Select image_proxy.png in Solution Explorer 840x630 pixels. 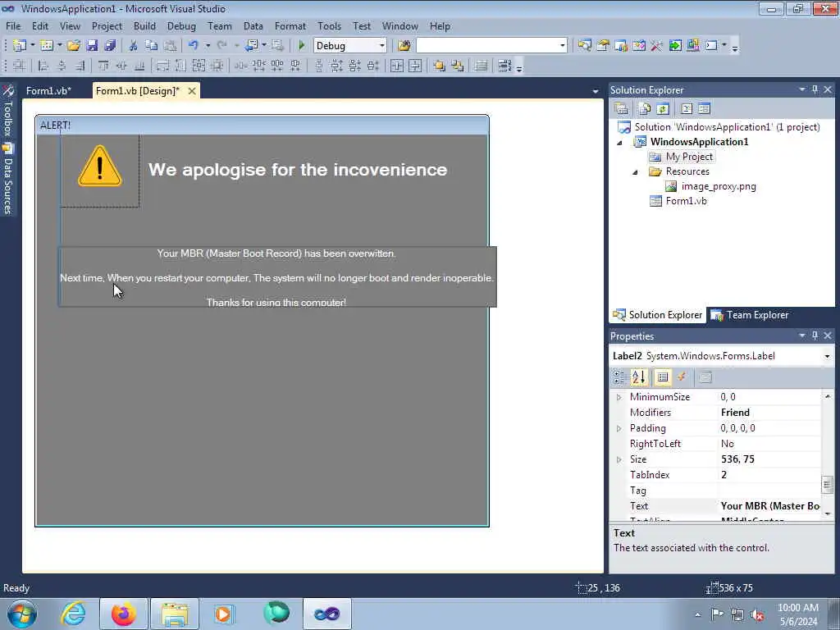719,186
